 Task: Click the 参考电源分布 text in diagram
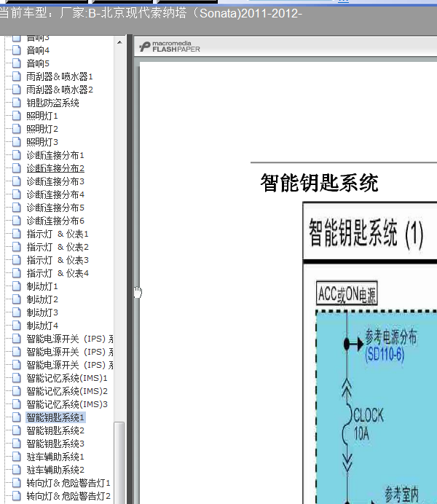390,337
